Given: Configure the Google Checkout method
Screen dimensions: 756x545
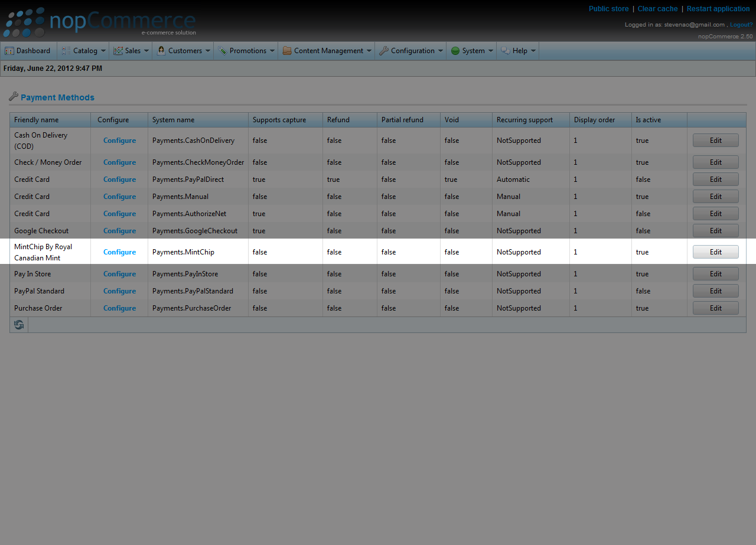Looking at the screenshot, I should pos(119,231).
